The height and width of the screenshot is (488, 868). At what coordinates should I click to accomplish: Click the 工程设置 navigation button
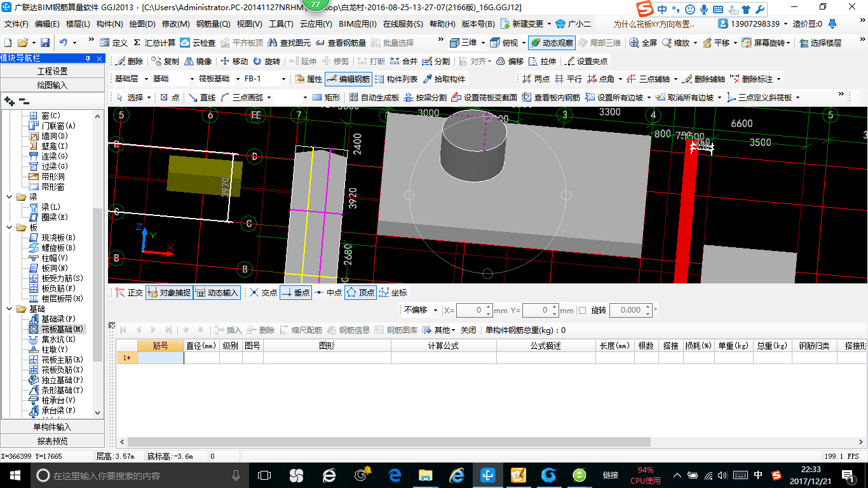pos(52,71)
